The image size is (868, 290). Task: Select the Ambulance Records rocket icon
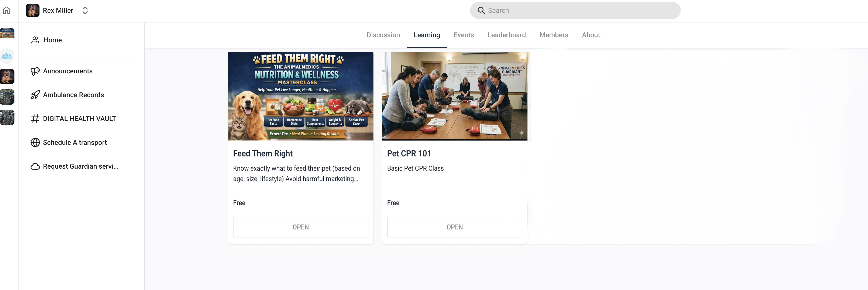pos(35,95)
